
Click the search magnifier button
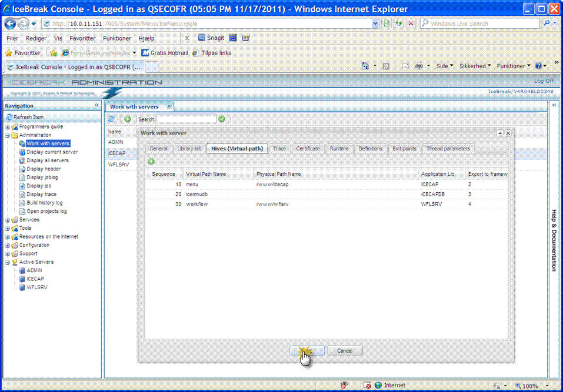(547, 24)
